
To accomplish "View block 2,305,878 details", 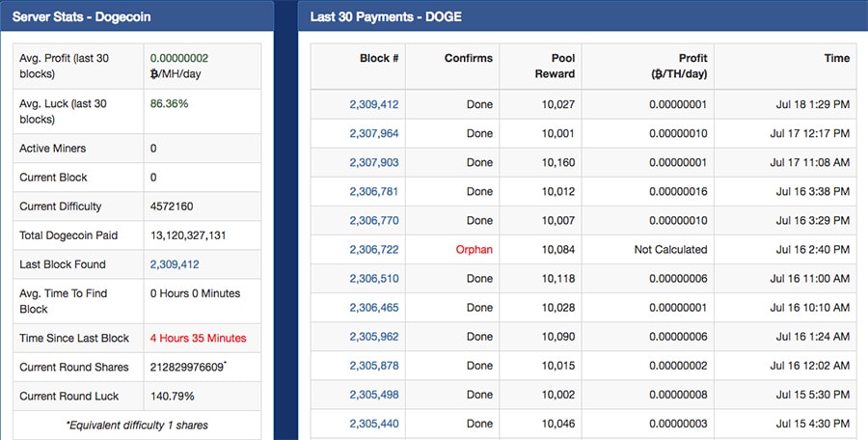I will pyautogui.click(x=373, y=366).
